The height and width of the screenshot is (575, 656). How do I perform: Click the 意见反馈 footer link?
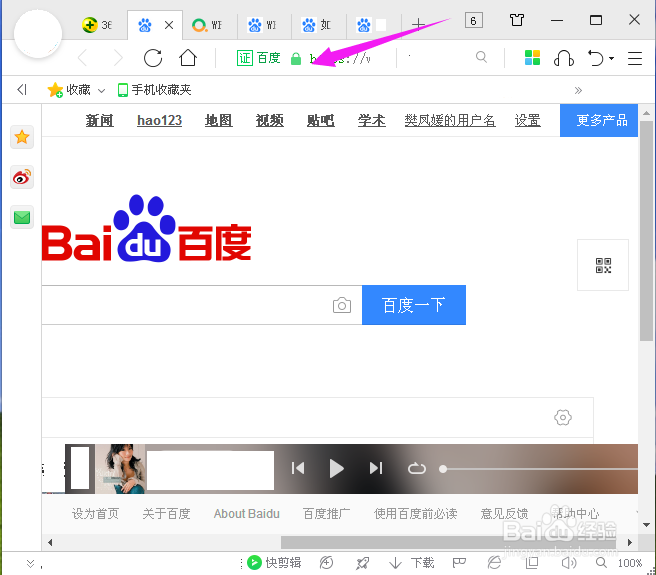pos(504,513)
